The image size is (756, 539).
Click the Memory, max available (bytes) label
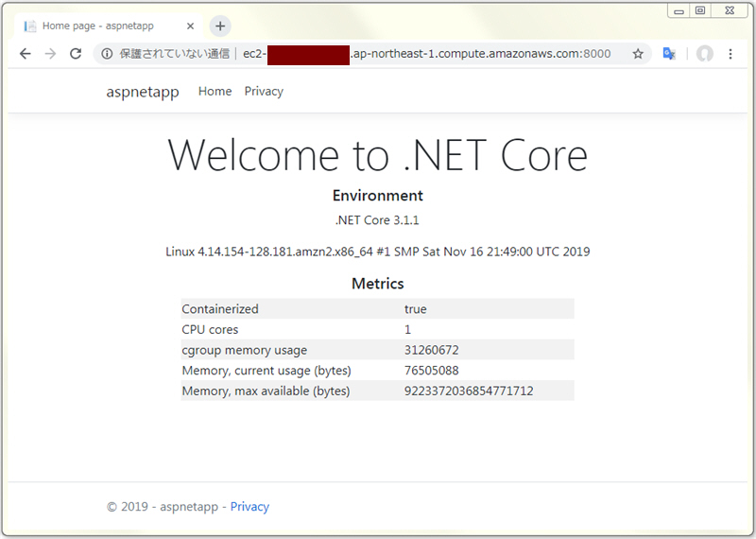(266, 391)
